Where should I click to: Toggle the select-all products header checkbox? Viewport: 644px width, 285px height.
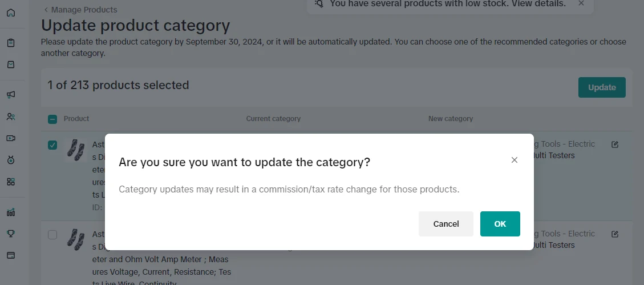tap(52, 119)
